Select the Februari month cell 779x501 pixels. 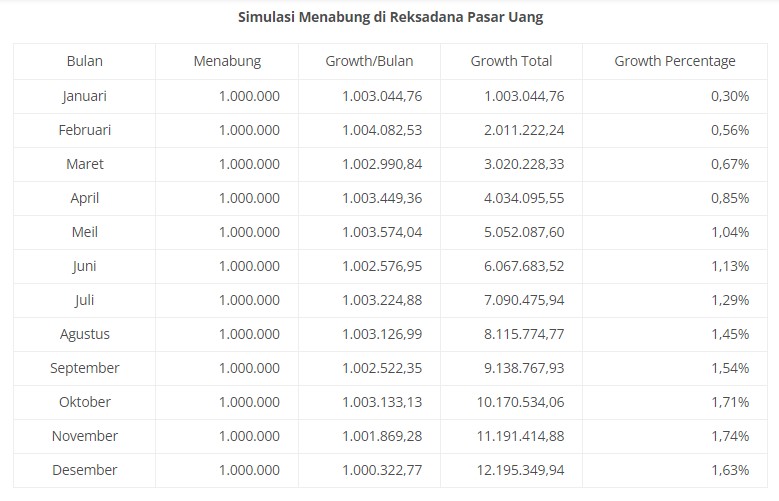click(x=84, y=130)
